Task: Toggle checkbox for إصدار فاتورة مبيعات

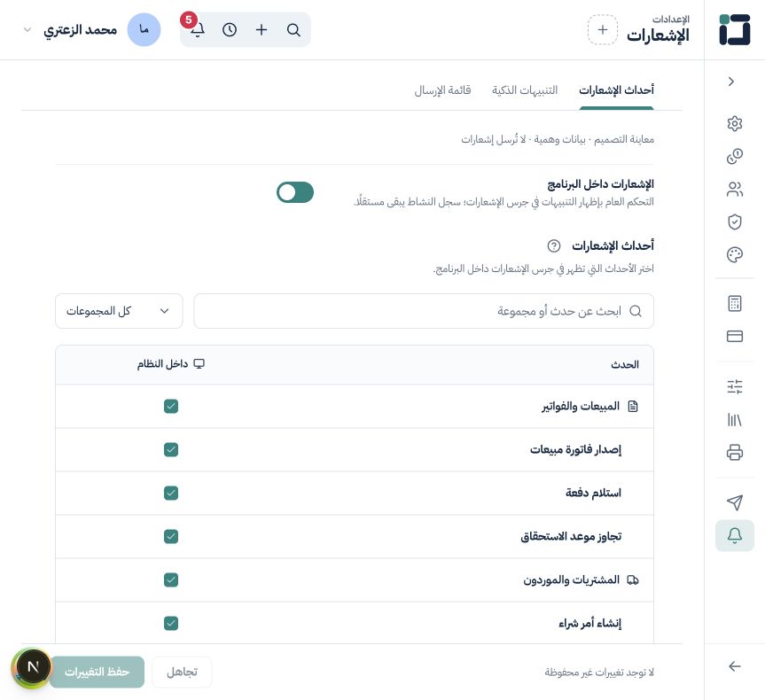Action: [x=171, y=450]
